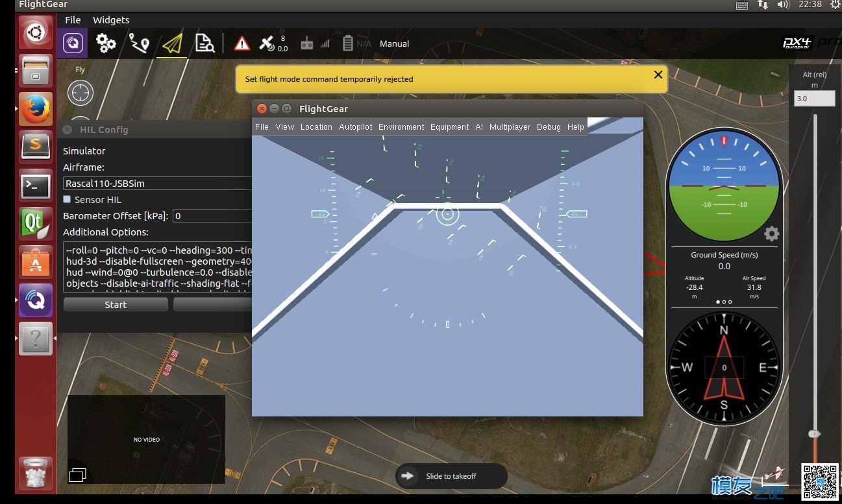Click the 22:38 clock in top bar
Screen dimensions: 842x504
point(810,5)
